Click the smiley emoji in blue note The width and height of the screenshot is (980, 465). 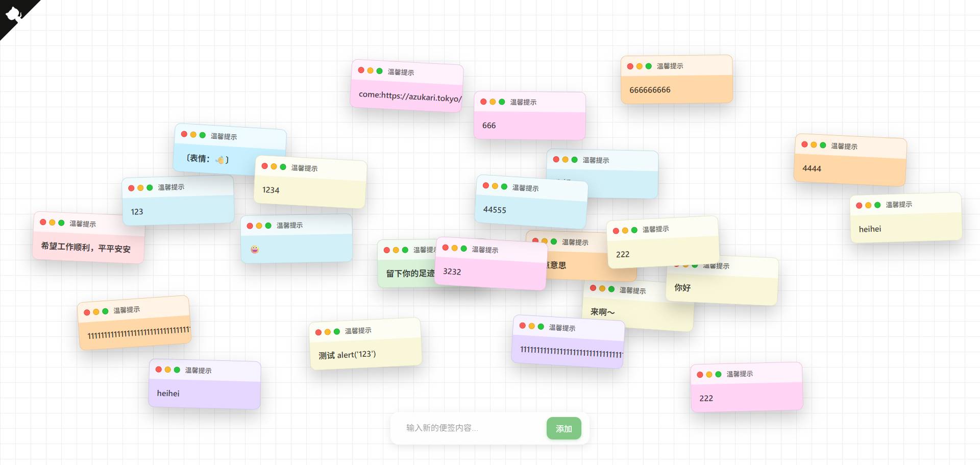255,250
